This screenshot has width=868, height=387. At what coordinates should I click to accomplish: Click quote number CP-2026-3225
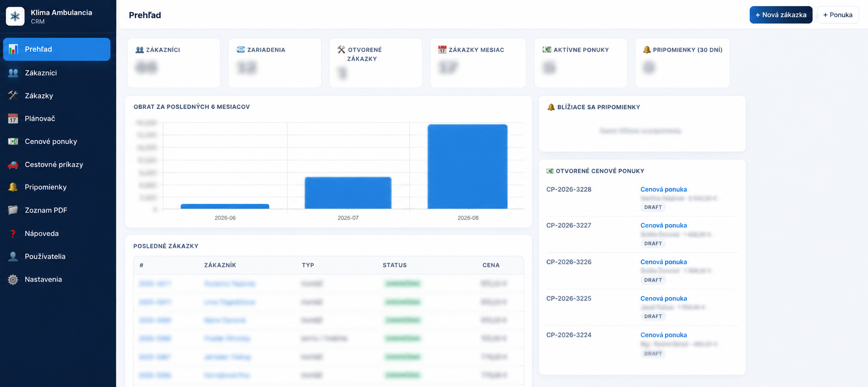569,298
